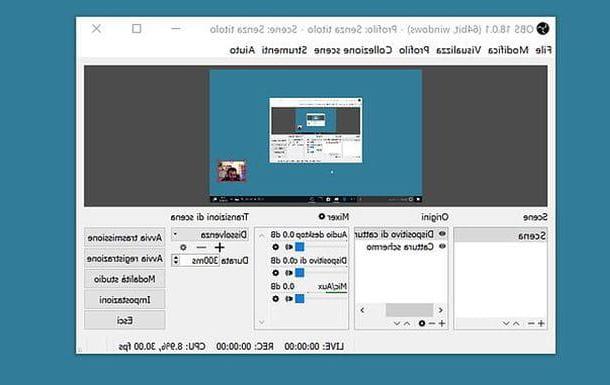Click the nested OBS window in the preview

316,130
